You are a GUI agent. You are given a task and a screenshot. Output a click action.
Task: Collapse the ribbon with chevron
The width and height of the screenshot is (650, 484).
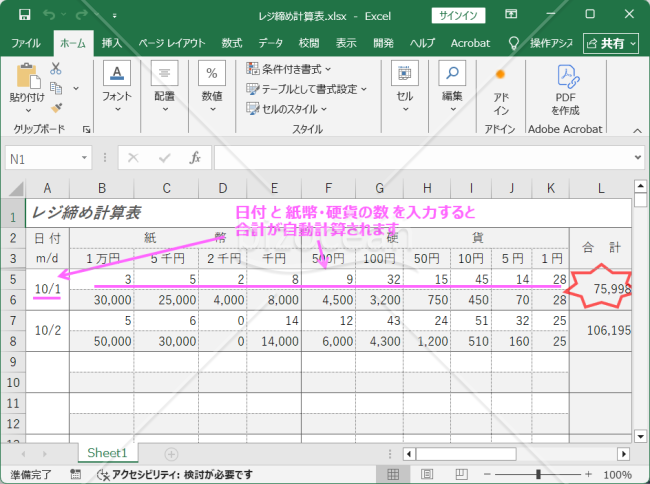(637, 131)
